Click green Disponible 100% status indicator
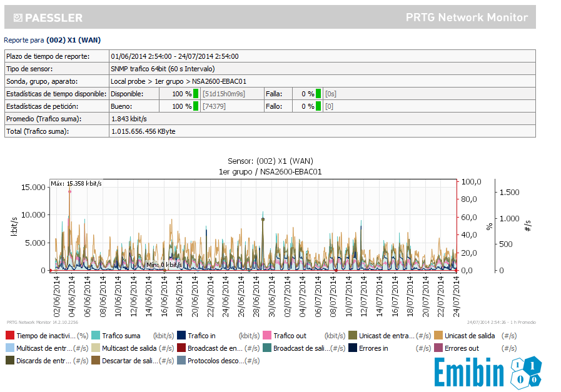 196,94
